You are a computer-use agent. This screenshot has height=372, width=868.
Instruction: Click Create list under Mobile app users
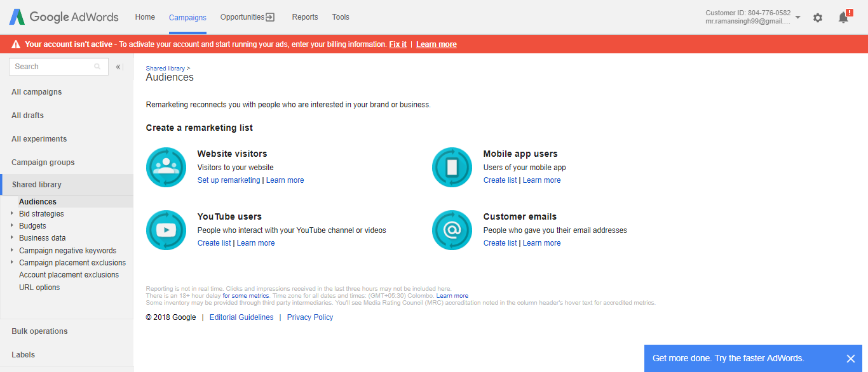pos(500,180)
